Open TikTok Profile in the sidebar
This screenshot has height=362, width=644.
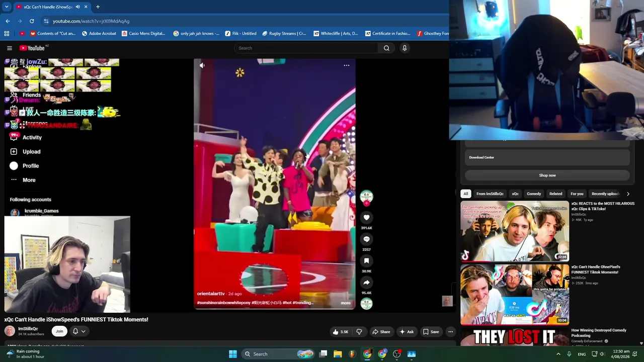24,165
